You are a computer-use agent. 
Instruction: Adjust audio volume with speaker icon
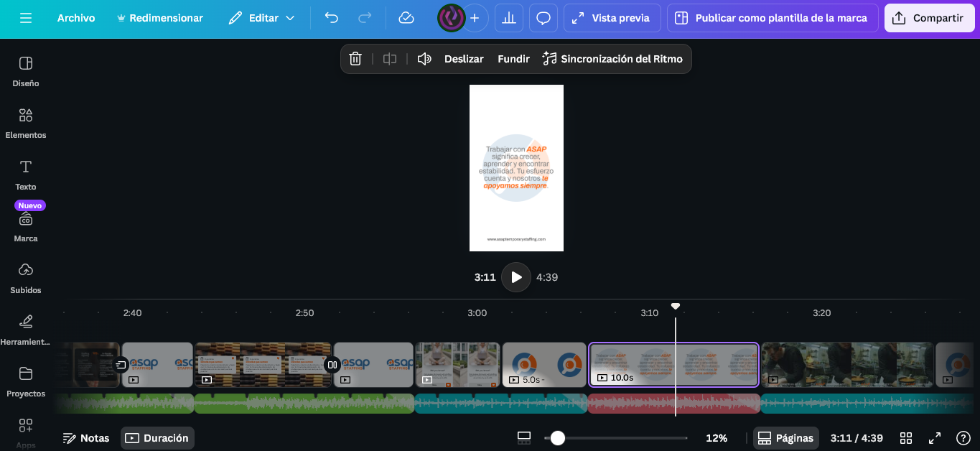424,59
